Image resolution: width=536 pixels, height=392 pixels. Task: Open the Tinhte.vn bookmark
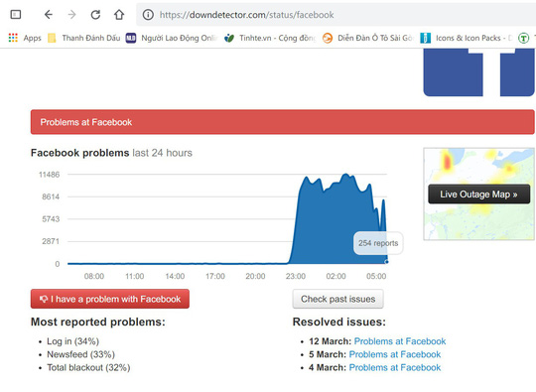pos(270,38)
